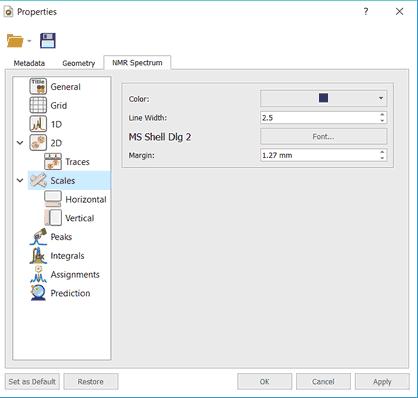Click the question mark help button
The height and width of the screenshot is (398, 418).
(x=366, y=12)
